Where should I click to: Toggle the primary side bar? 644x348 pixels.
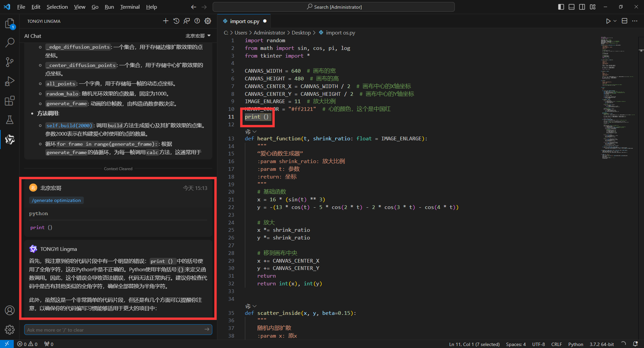561,7
